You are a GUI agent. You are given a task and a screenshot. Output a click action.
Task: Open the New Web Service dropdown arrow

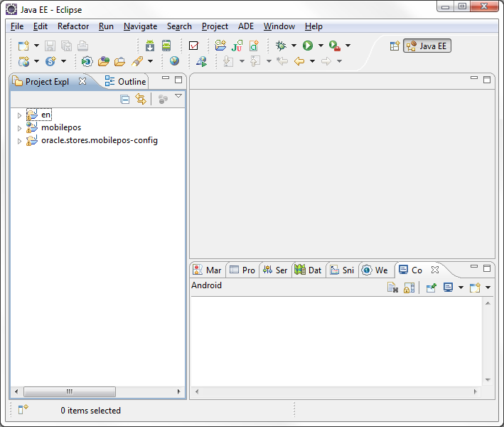click(64, 61)
